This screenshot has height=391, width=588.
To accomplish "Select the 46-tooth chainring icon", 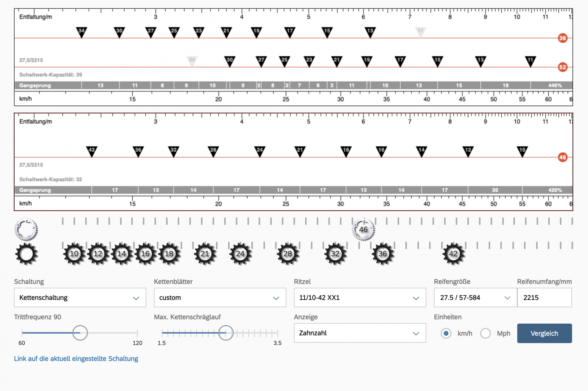I will [x=363, y=229].
